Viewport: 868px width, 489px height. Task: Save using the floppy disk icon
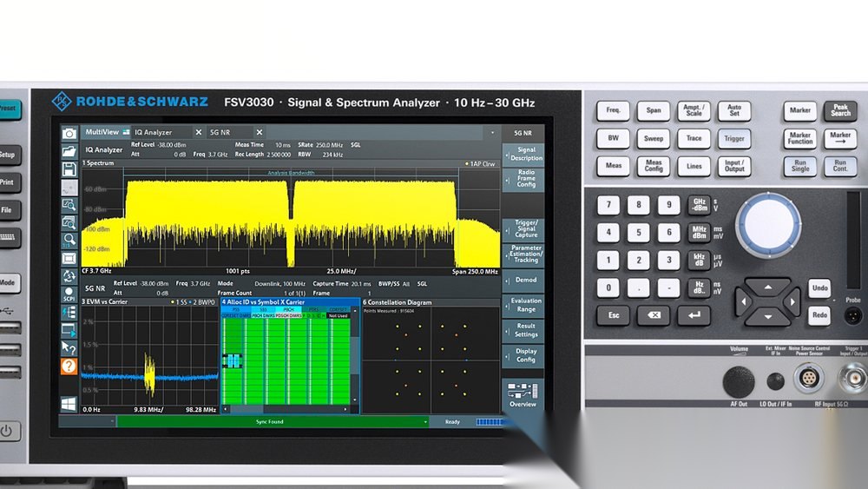click(x=69, y=169)
